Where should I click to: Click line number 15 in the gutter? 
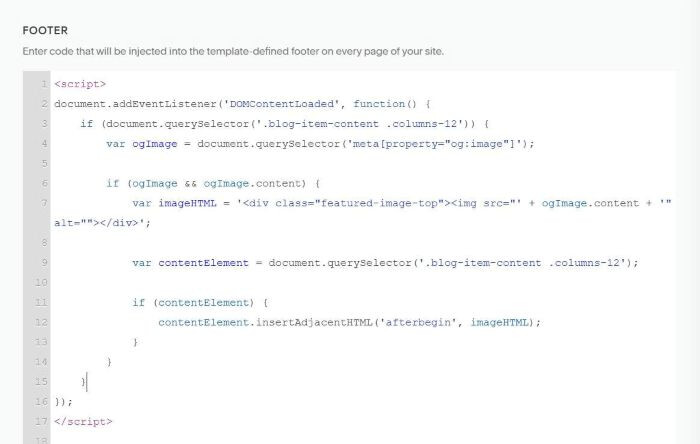pos(41,382)
